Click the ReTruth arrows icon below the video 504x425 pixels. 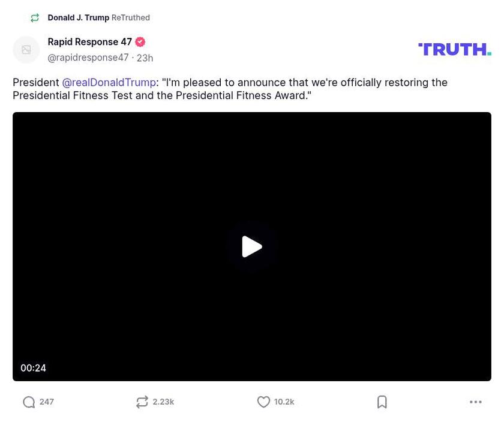[x=142, y=402]
